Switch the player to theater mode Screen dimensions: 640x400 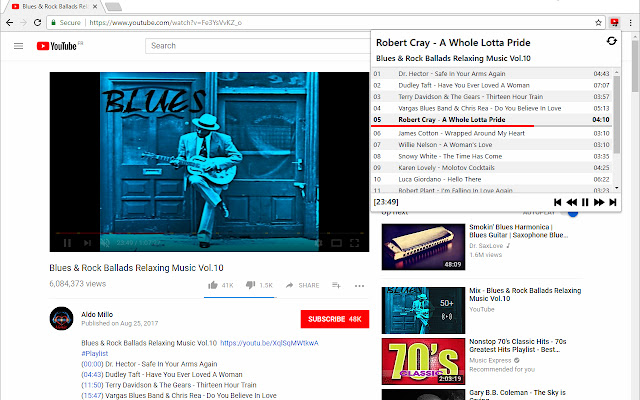click(336, 243)
